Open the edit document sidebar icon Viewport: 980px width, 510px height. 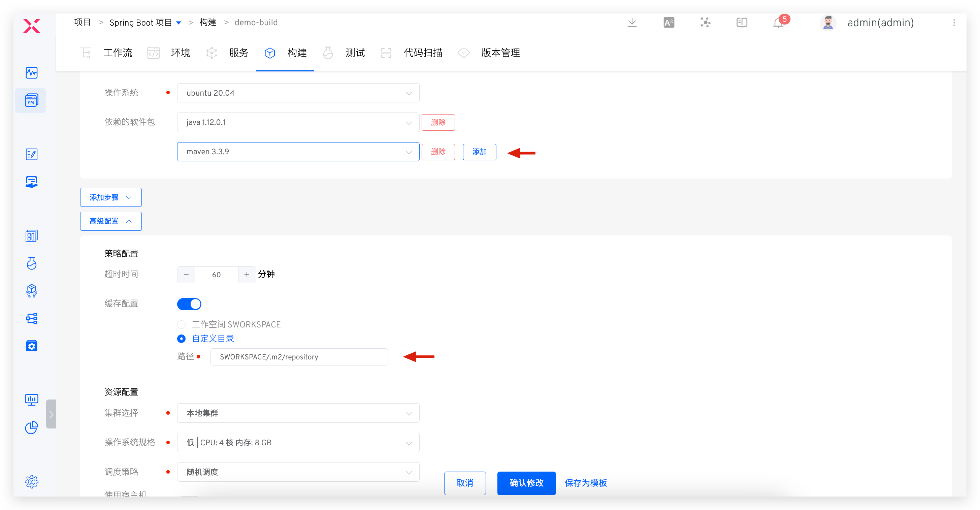32,154
